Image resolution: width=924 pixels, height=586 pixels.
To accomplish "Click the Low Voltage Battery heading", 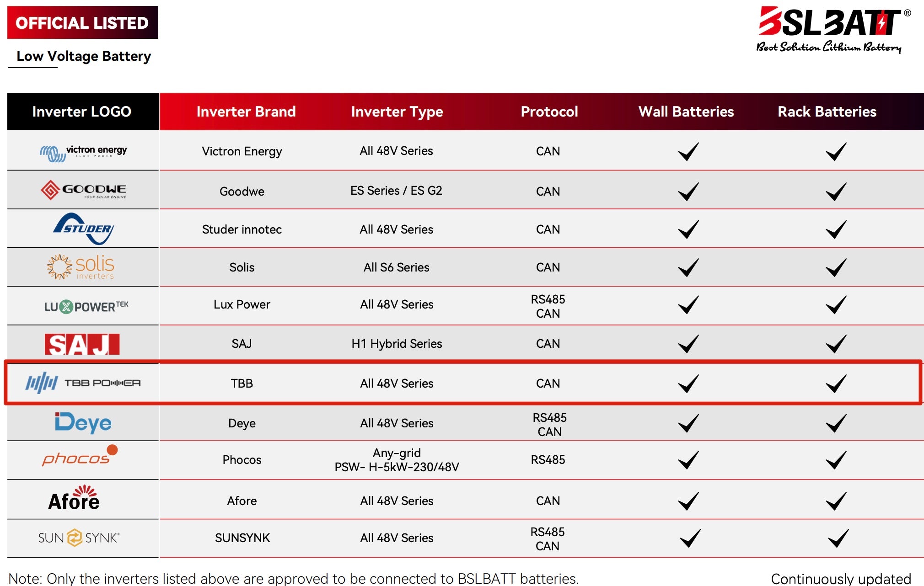I will click(84, 56).
